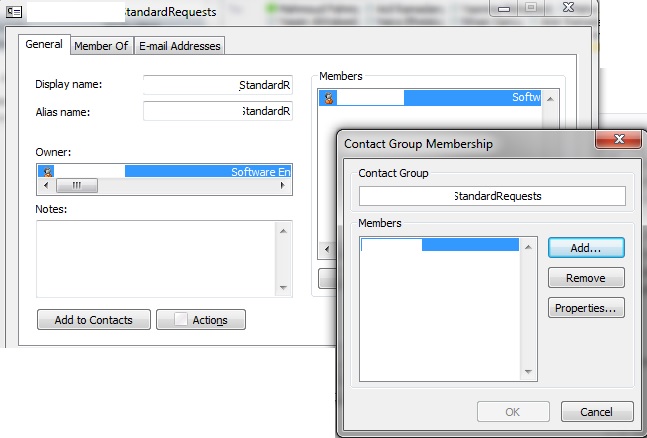
Task: Click the Cancel button
Action: 597,412
